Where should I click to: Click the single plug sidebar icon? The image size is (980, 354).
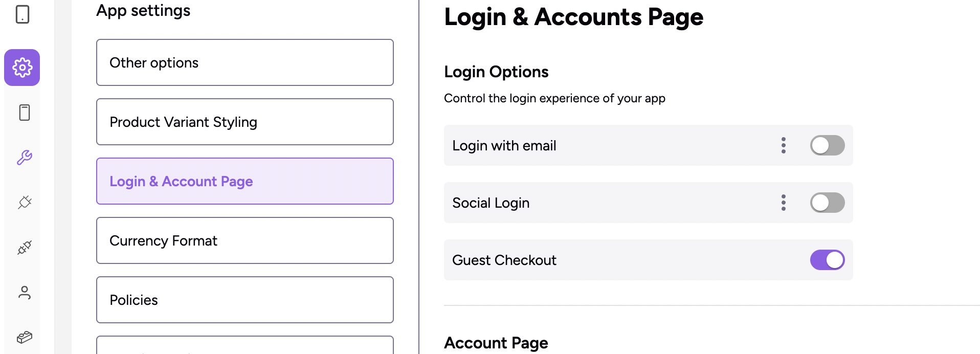[24, 203]
